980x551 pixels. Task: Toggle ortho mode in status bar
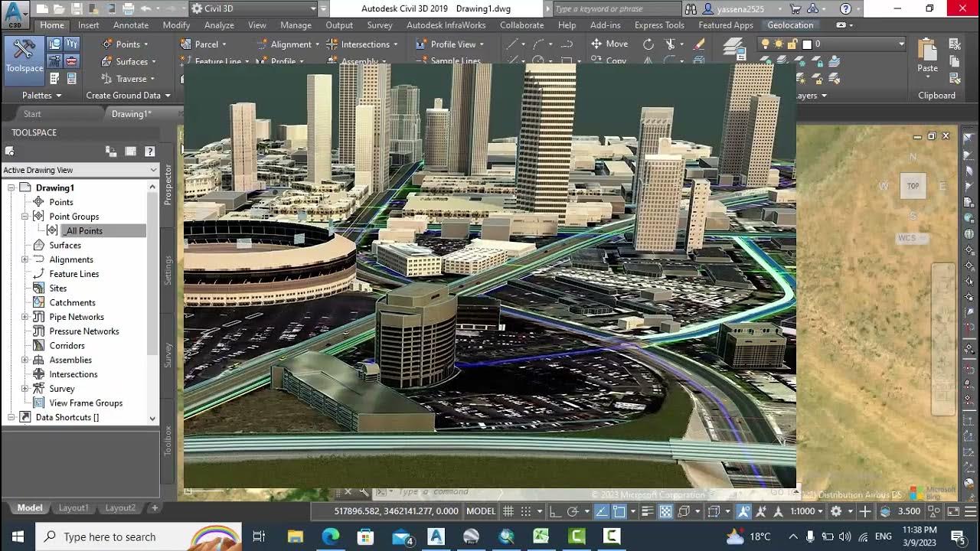click(556, 511)
